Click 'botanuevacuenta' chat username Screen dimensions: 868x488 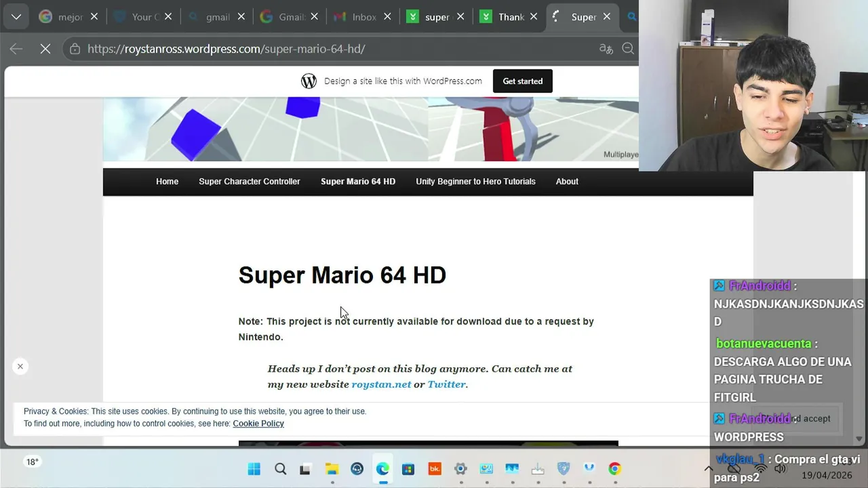(x=764, y=344)
